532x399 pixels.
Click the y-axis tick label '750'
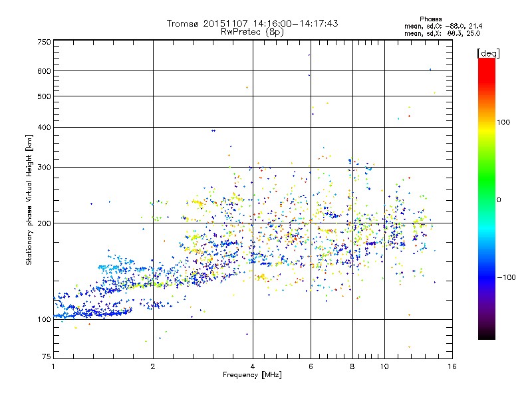pos(44,42)
